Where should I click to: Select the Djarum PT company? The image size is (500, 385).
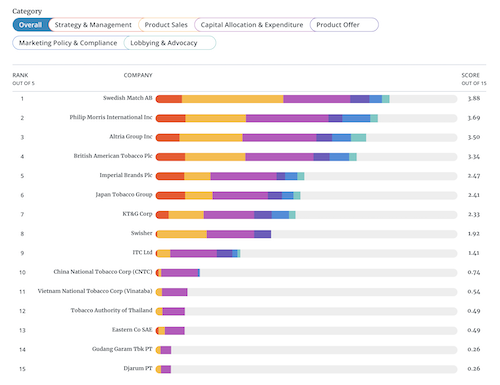point(138,369)
